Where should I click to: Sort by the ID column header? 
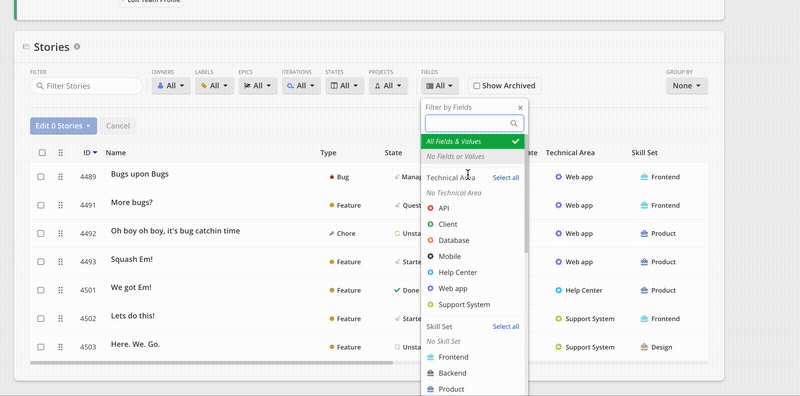(x=90, y=153)
